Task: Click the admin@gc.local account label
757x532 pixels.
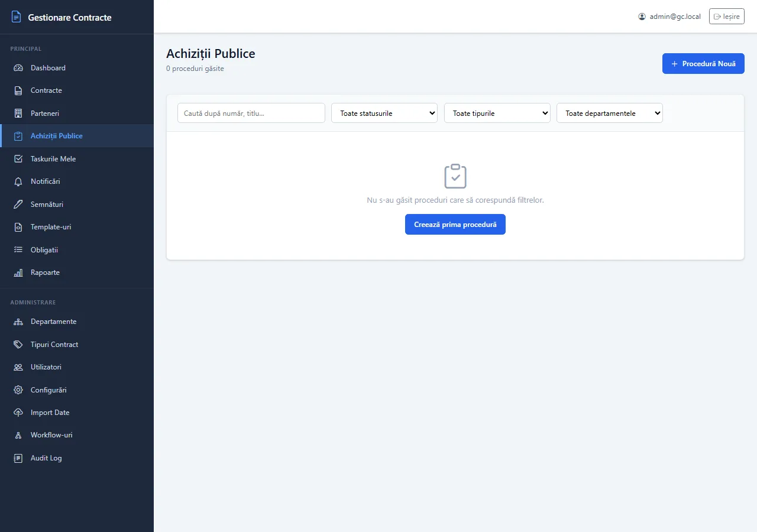Action: click(675, 17)
